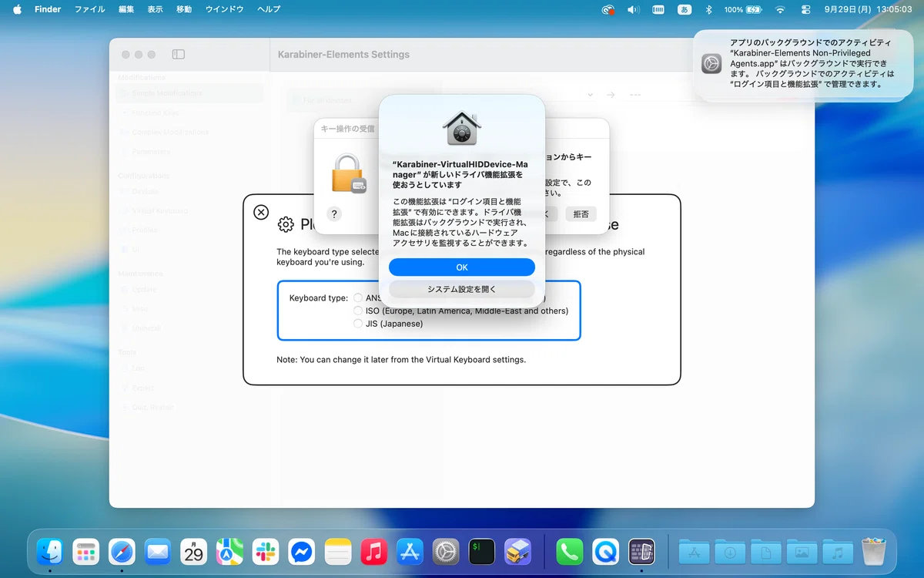Click the battery status in menu bar

742,9
